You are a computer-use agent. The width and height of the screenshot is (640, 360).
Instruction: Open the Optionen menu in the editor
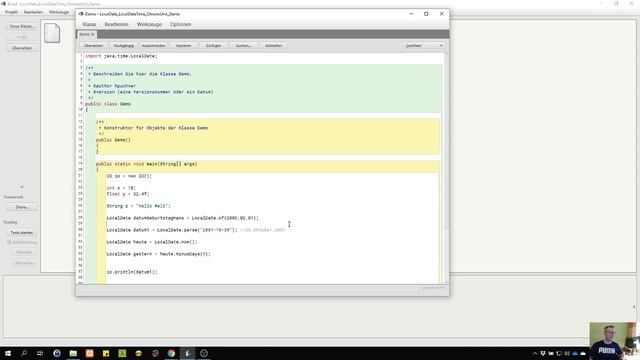[x=180, y=24]
